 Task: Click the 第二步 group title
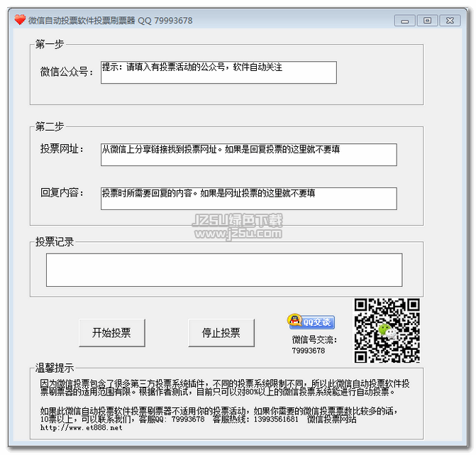click(50, 126)
